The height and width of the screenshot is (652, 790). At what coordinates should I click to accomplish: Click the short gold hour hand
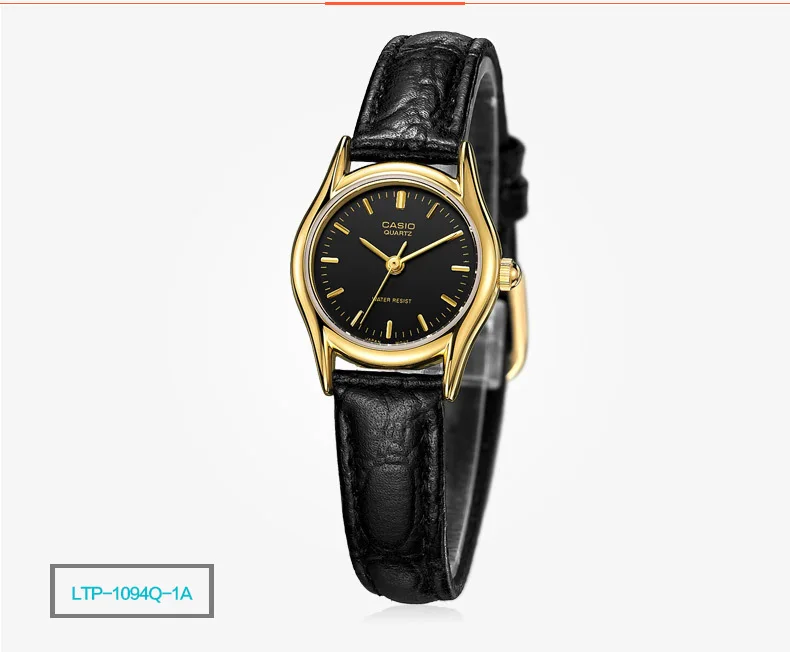[x=374, y=248]
